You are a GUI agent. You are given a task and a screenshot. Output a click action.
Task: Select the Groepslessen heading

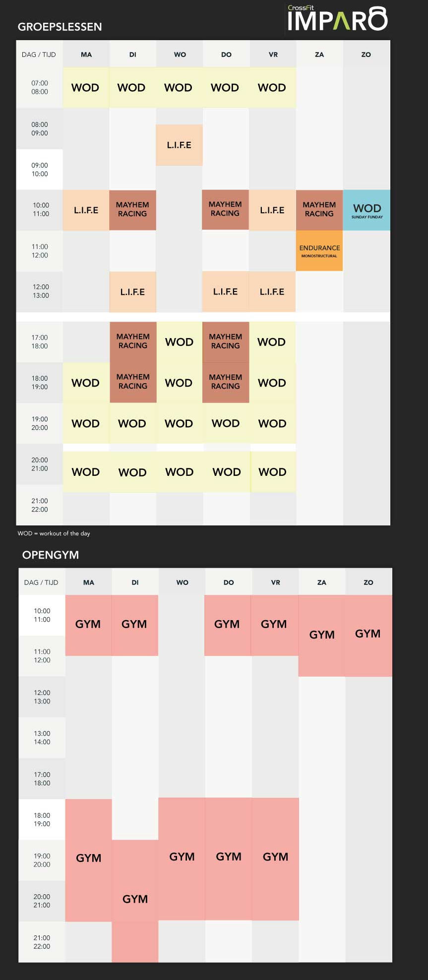(x=60, y=27)
